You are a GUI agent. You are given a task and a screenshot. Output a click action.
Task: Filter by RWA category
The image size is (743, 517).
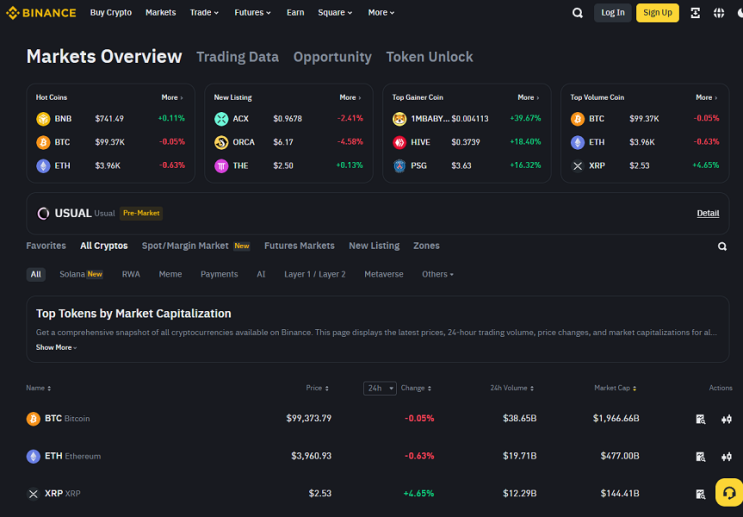pyautogui.click(x=131, y=274)
